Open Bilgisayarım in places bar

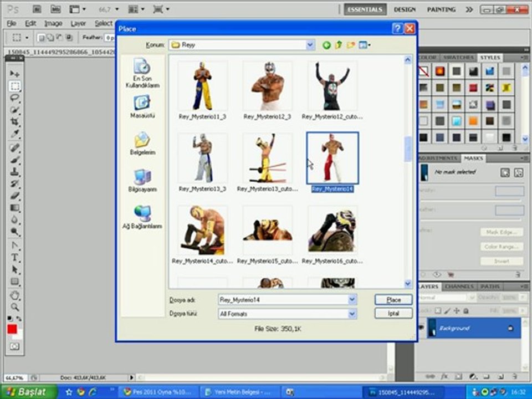point(142,181)
